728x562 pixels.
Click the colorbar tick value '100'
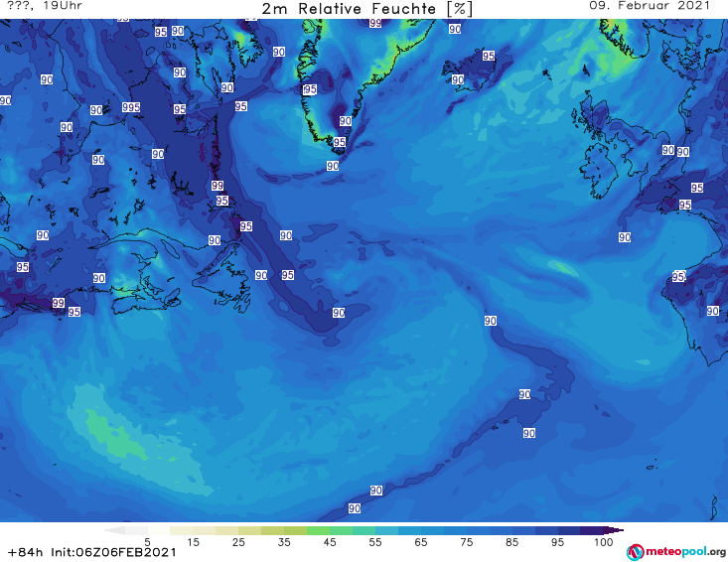pyautogui.click(x=604, y=542)
